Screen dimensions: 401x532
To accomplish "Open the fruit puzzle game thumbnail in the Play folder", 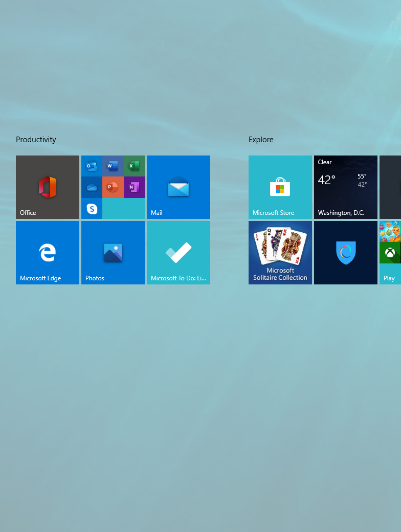I will 390,231.
